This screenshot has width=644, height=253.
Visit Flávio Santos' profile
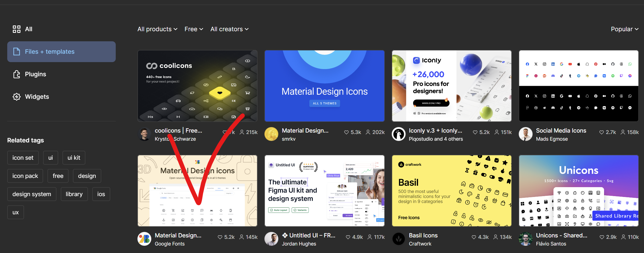point(551,244)
